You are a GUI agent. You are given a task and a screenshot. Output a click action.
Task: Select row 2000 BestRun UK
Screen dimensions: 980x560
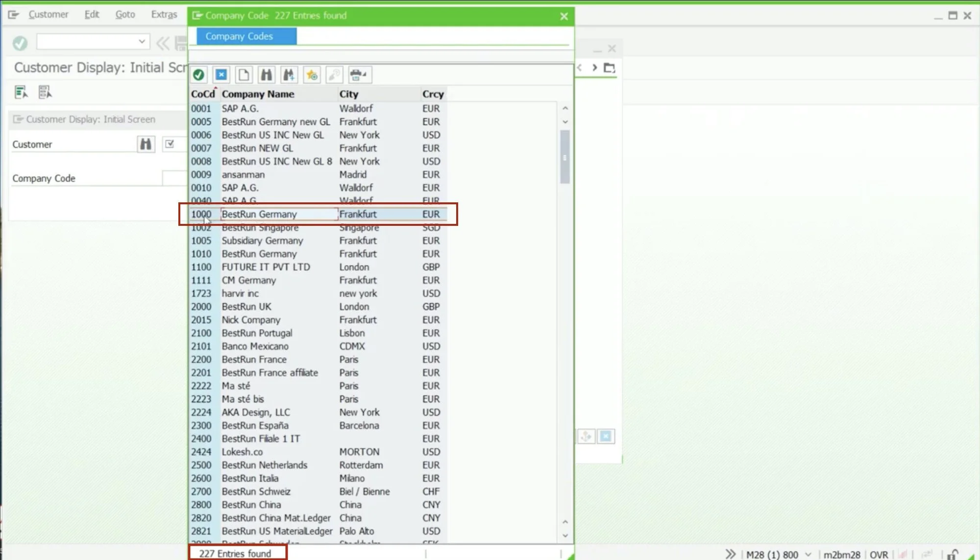(x=318, y=307)
